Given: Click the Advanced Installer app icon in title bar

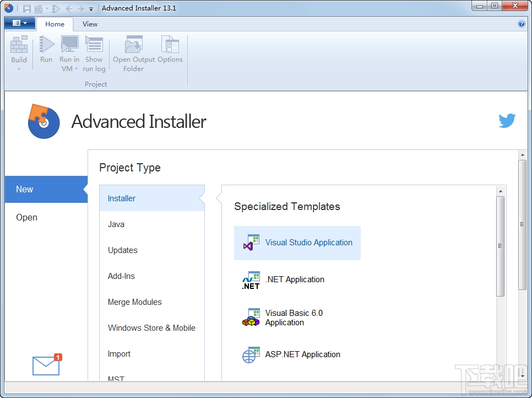Looking at the screenshot, I should tap(8, 8).
